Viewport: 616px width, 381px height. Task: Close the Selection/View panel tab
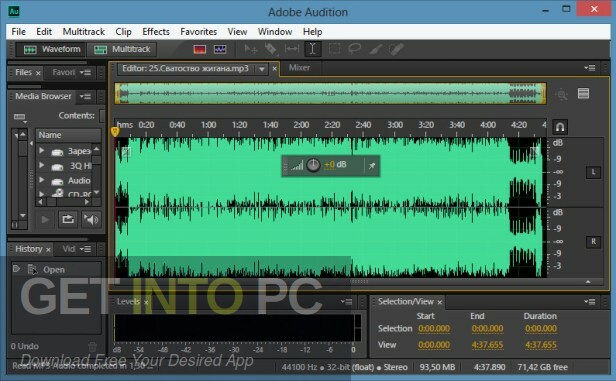pos(440,302)
